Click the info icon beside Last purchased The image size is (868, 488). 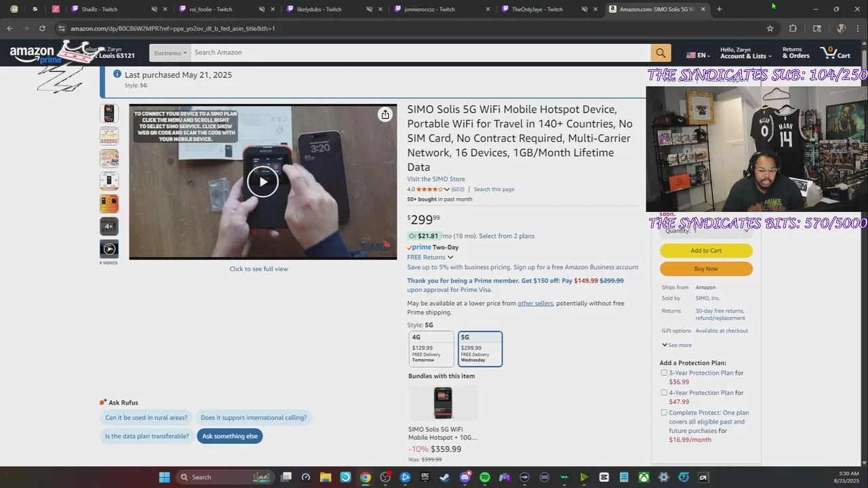117,74
